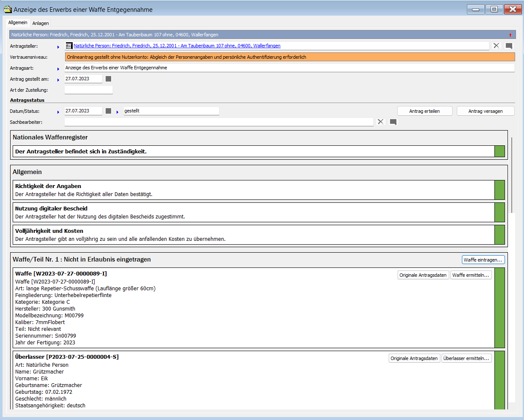Click the application icon in the title bar

coord(8,9)
